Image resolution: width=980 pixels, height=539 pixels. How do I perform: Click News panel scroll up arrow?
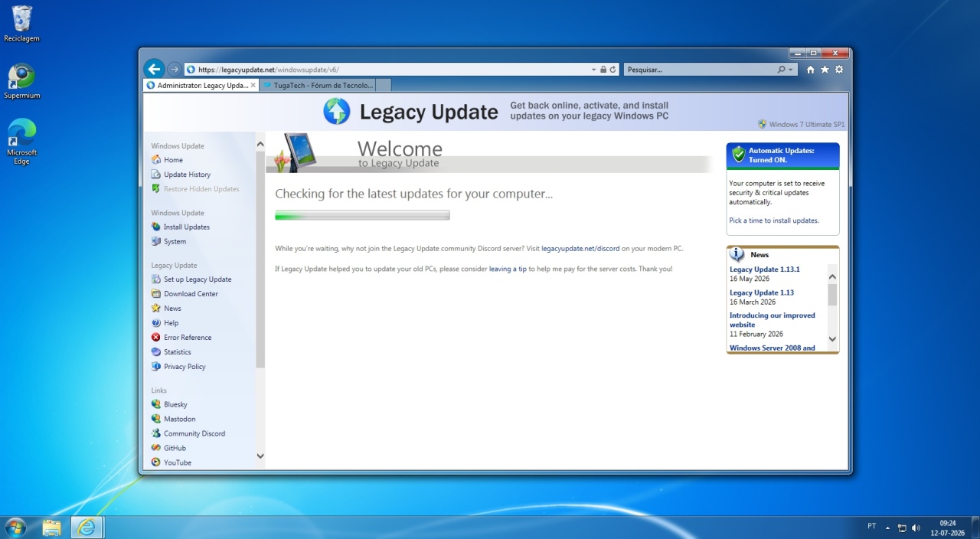pos(833,276)
